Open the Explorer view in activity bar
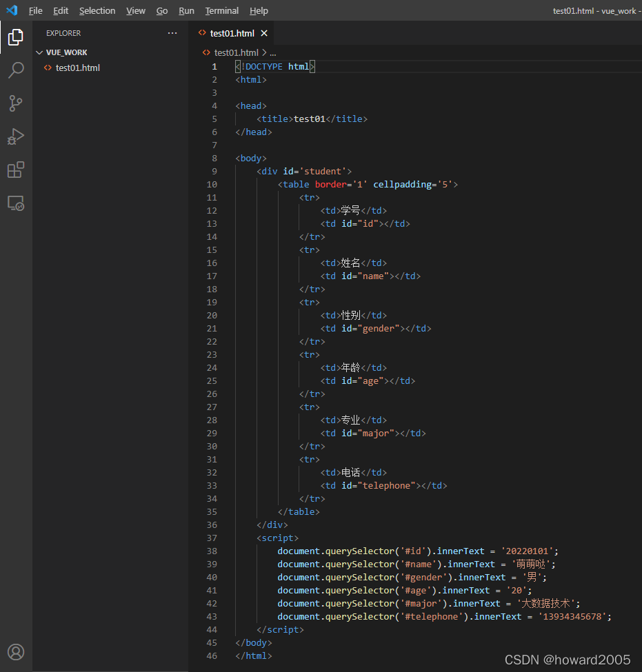Viewport: 642px width, 672px height. click(16, 37)
